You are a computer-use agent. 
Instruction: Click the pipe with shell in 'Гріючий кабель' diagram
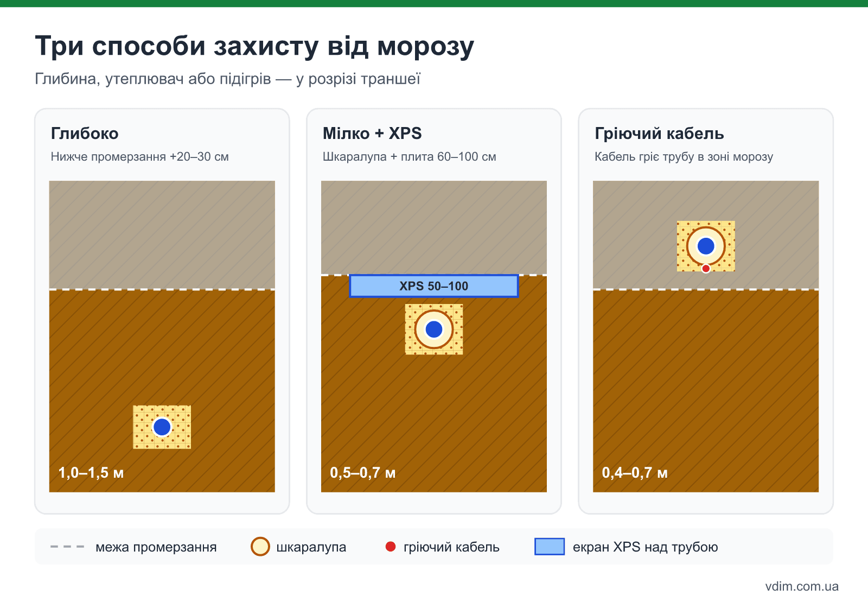tap(706, 246)
